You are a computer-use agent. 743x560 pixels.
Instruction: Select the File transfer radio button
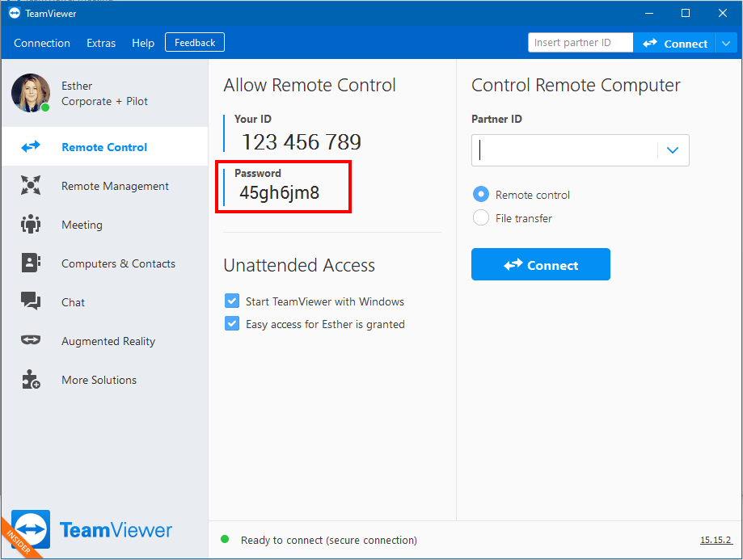pos(481,218)
